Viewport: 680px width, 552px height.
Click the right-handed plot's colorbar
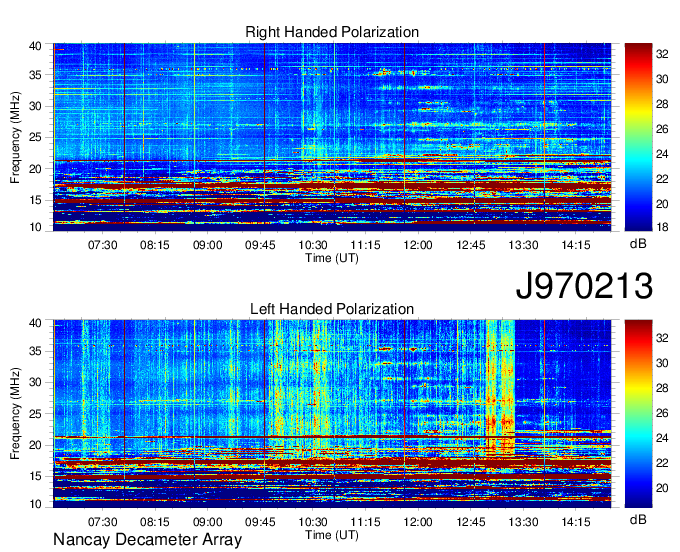[638, 137]
